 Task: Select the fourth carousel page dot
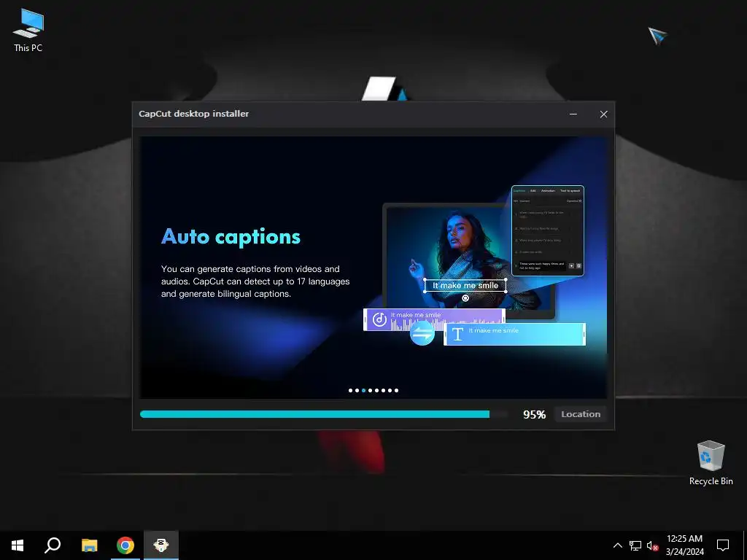coord(370,391)
